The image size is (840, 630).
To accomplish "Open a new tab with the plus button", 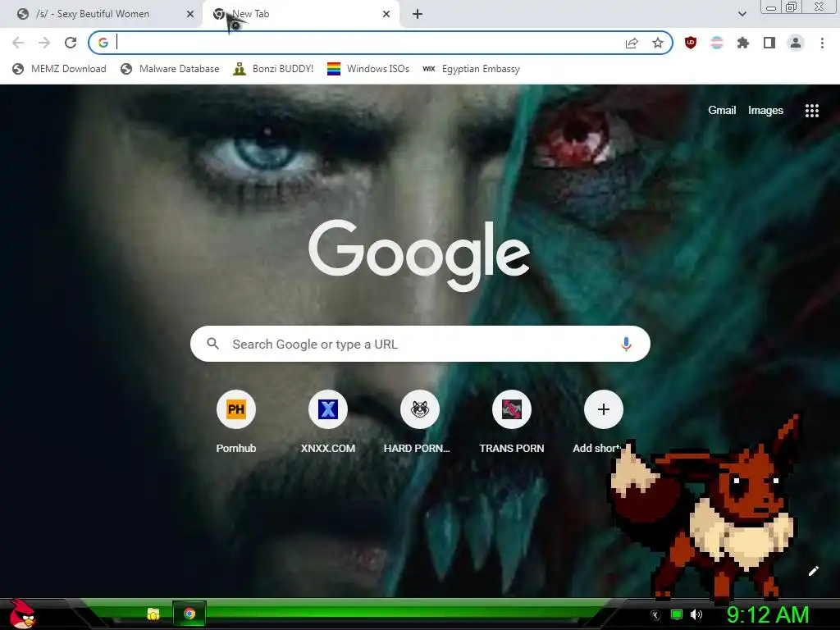I will [418, 14].
